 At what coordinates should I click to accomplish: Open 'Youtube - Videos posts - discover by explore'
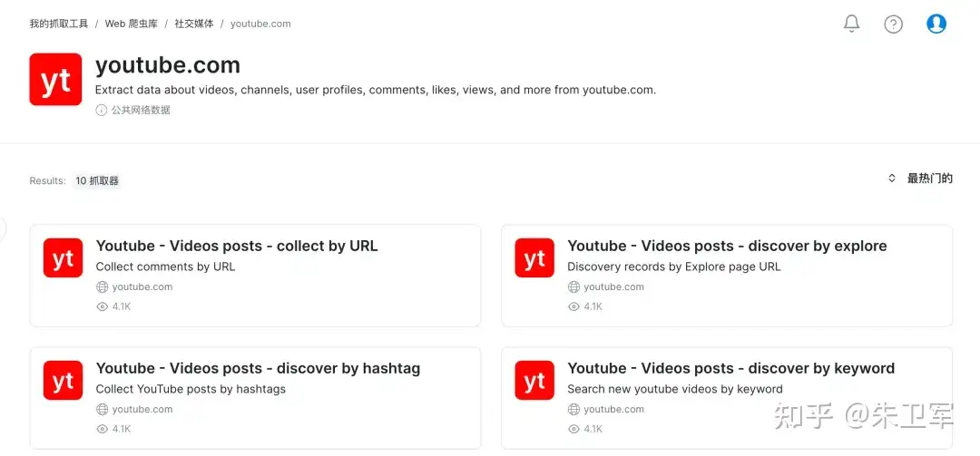727,246
